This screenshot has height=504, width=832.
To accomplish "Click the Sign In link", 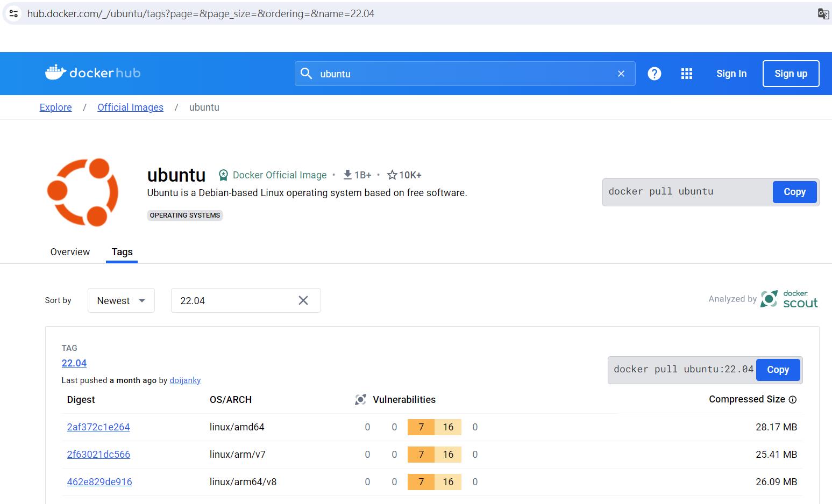I will (731, 74).
